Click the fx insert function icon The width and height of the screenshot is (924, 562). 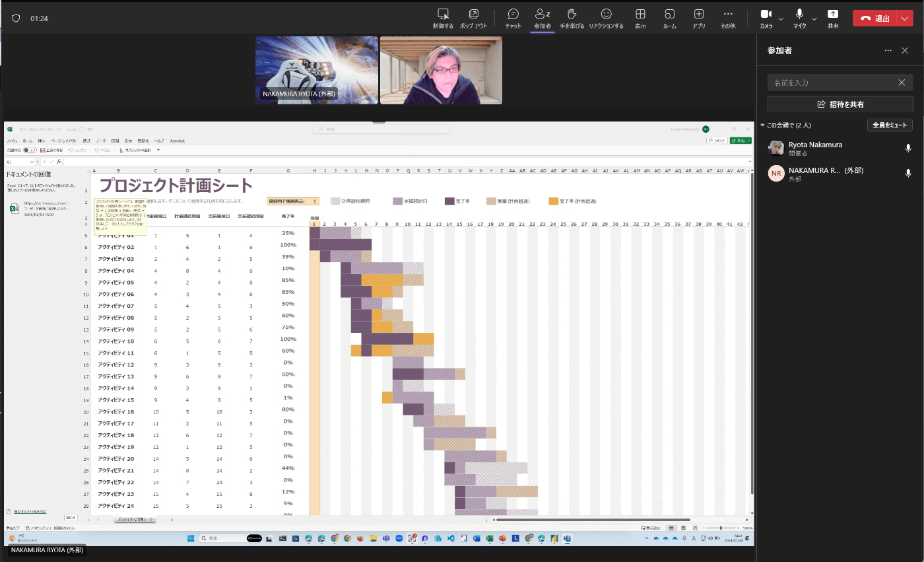click(59, 161)
